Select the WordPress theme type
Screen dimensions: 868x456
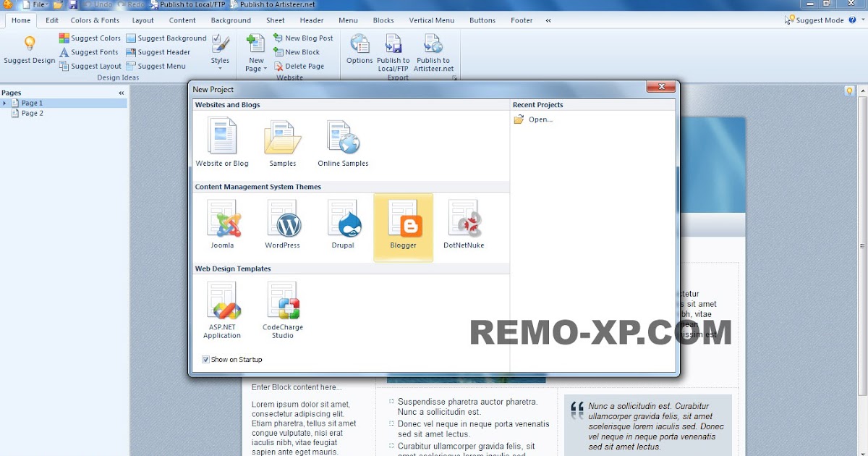[282, 224]
